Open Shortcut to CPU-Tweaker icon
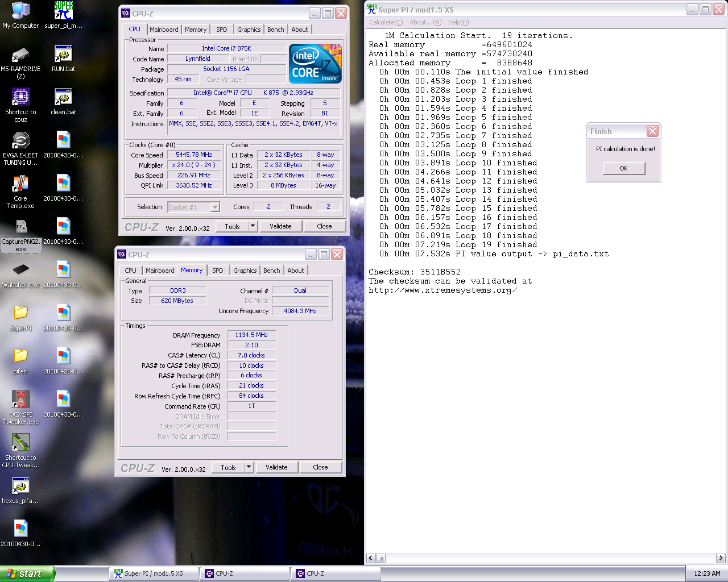 click(x=20, y=451)
